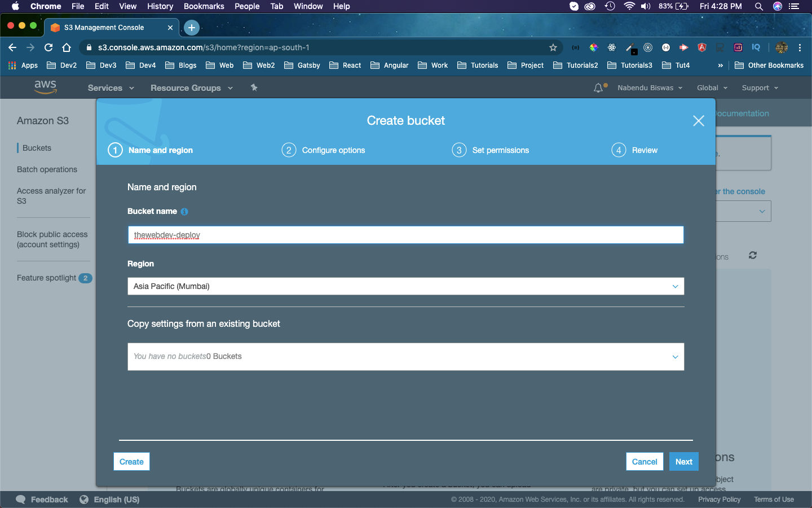
Task: Close the S3 Management Console tab
Action: (170, 27)
